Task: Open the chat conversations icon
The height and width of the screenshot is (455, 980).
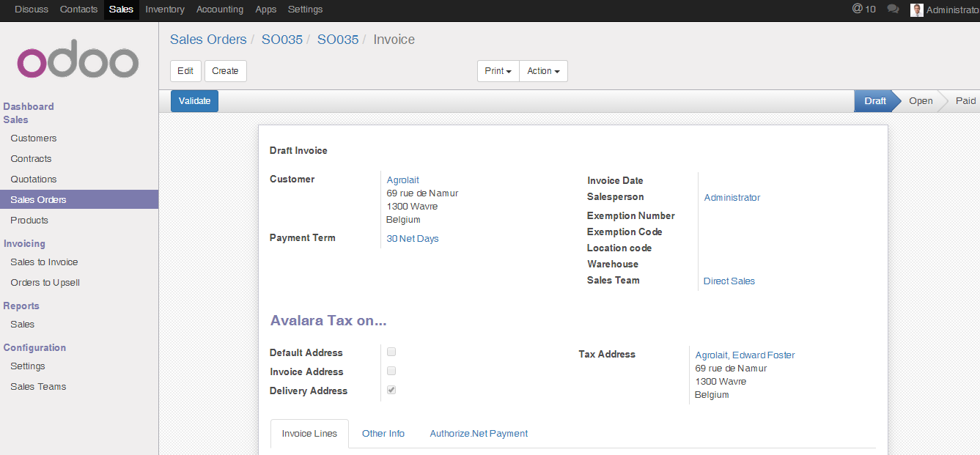Action: pyautogui.click(x=893, y=9)
